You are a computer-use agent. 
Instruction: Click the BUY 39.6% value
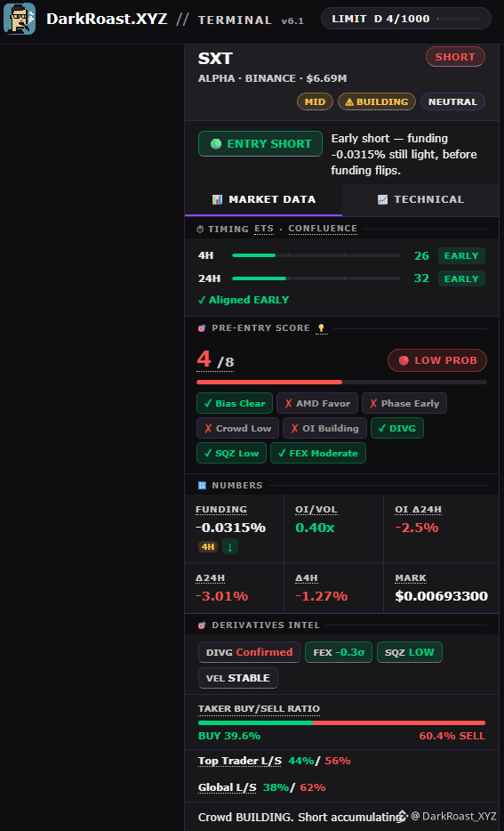tap(229, 736)
